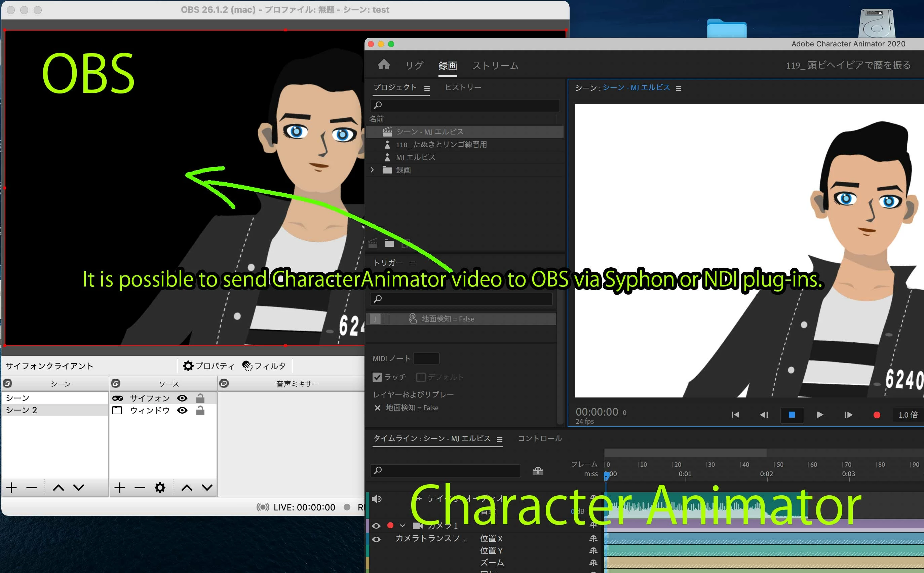Switch to the ストリーム tab
This screenshot has height=573, width=924.
[x=495, y=66]
